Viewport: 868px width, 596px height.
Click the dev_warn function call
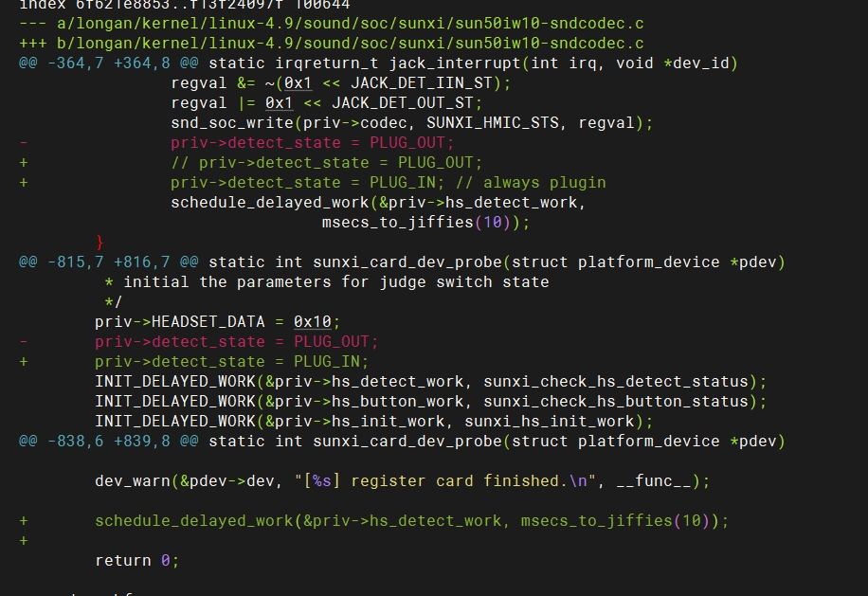[x=133, y=480]
